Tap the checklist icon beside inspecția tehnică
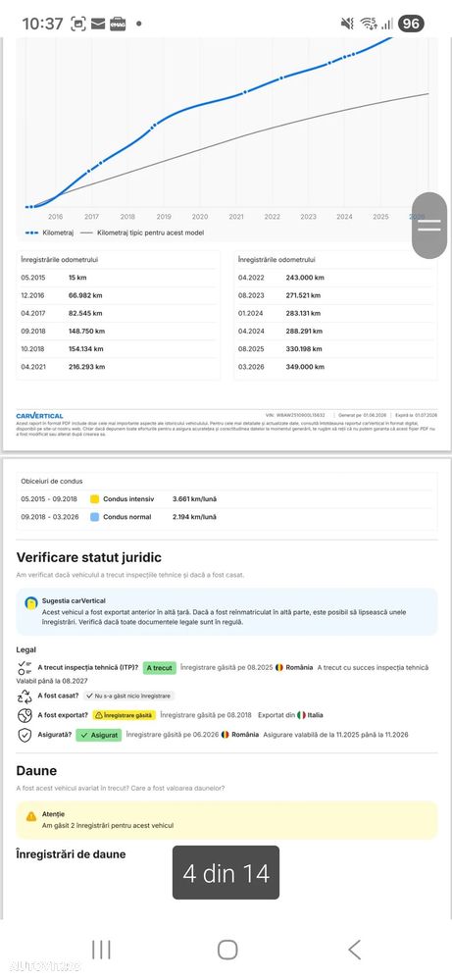Screen dimensions: 452x980 click(x=25, y=667)
